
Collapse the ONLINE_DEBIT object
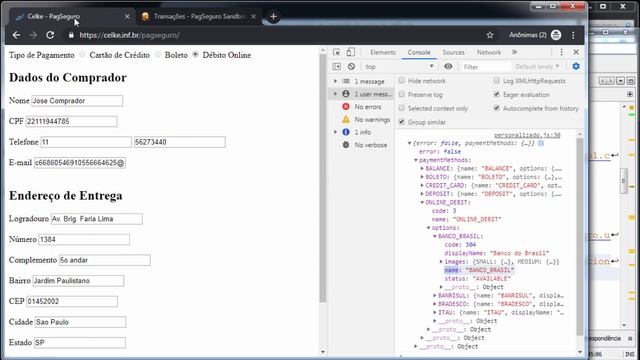coord(422,202)
